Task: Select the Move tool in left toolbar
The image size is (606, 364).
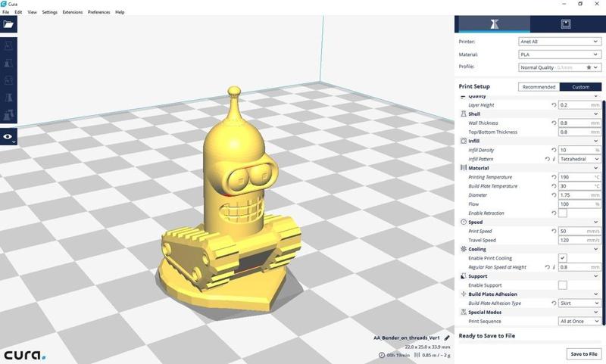Action: click(8, 46)
